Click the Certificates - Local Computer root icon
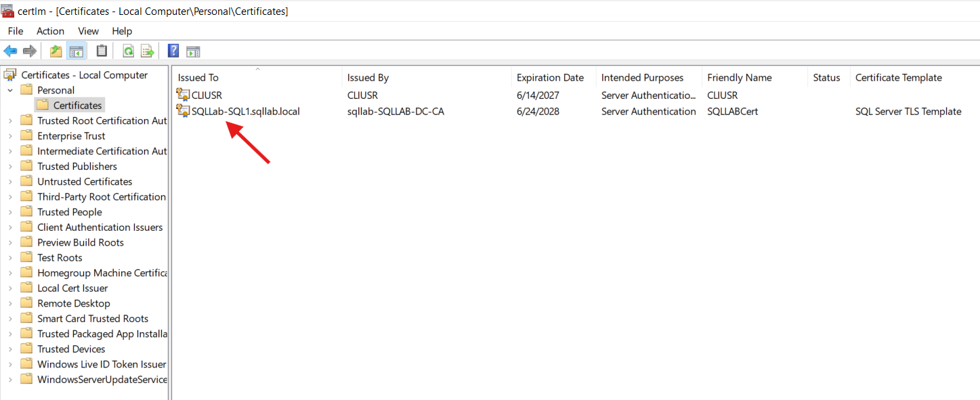Screen dimensions: 980x400 (10, 75)
